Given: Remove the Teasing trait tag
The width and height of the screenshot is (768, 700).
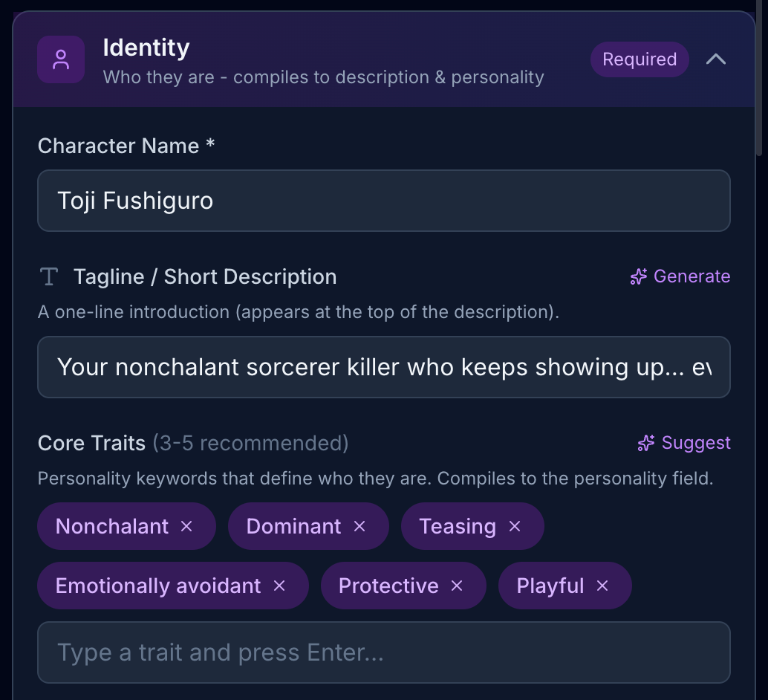Looking at the screenshot, I should tap(515, 526).
